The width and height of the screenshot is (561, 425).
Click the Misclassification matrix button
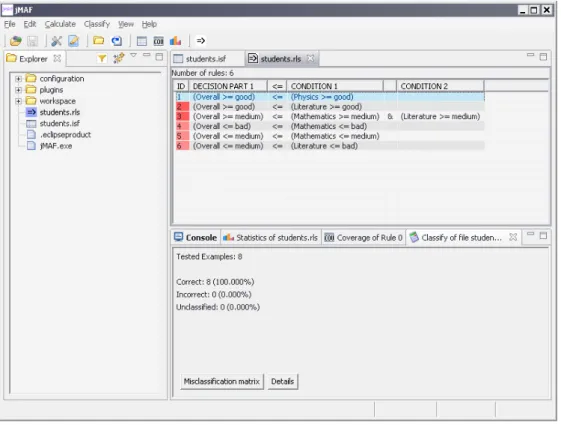[x=222, y=382]
